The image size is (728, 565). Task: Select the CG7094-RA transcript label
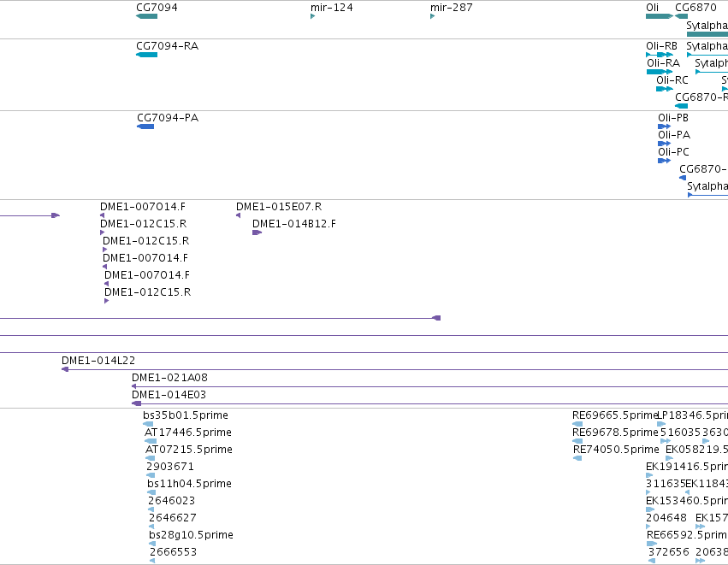(167, 46)
